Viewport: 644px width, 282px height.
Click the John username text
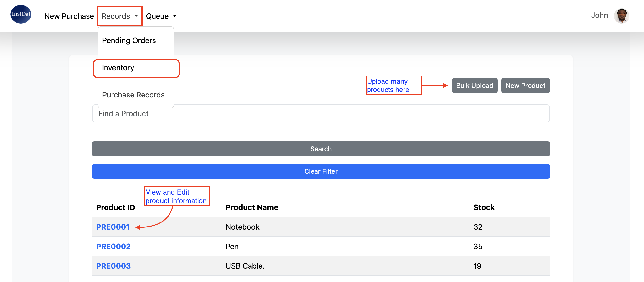pos(599,15)
